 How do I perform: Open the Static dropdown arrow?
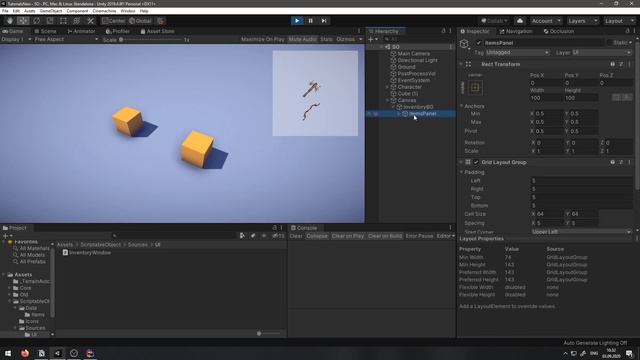coord(631,42)
